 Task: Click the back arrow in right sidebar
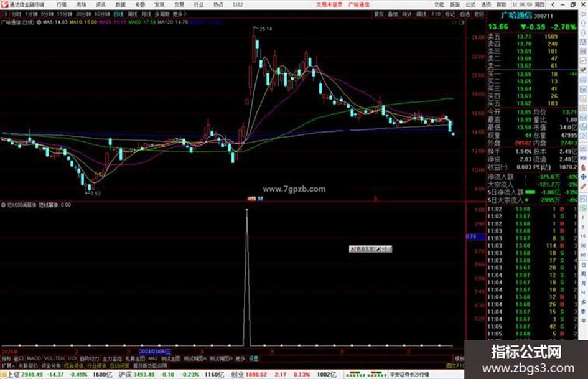tap(583, 14)
